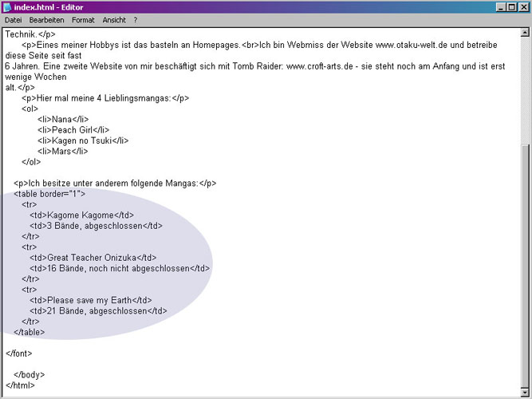This screenshot has width=532, height=399.
Task: Click on 'Please save my Earth' line
Action: tap(91, 300)
